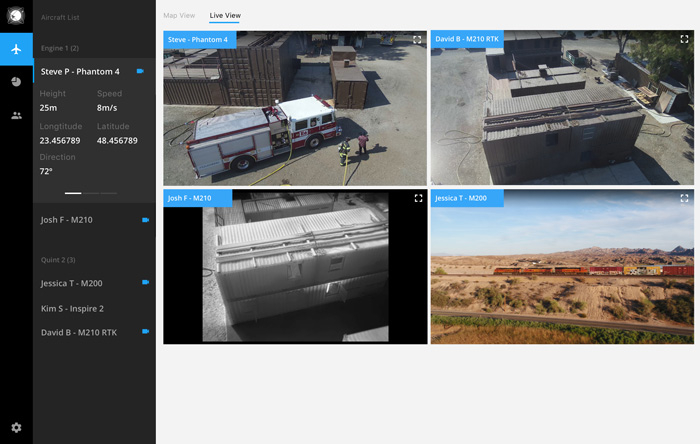Collapse the Quint 2 (3) group
The image size is (700, 444).
tap(60, 259)
